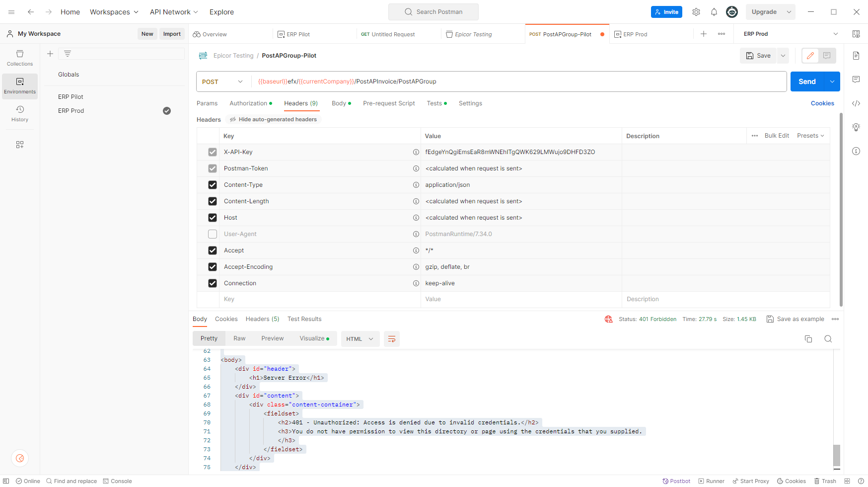This screenshot has width=868, height=487.
Task: Click the response pane vertical scrollbar
Action: [x=837, y=455]
